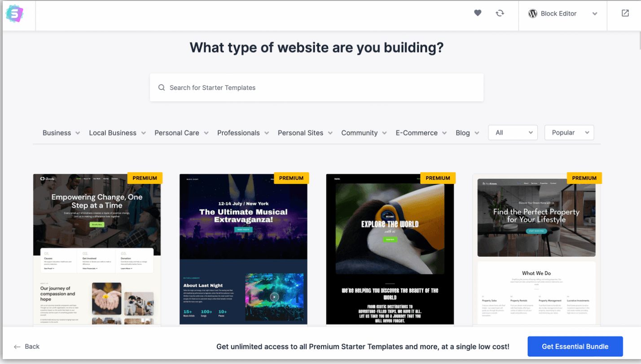Expand the Local Business category menu

pyautogui.click(x=118, y=133)
